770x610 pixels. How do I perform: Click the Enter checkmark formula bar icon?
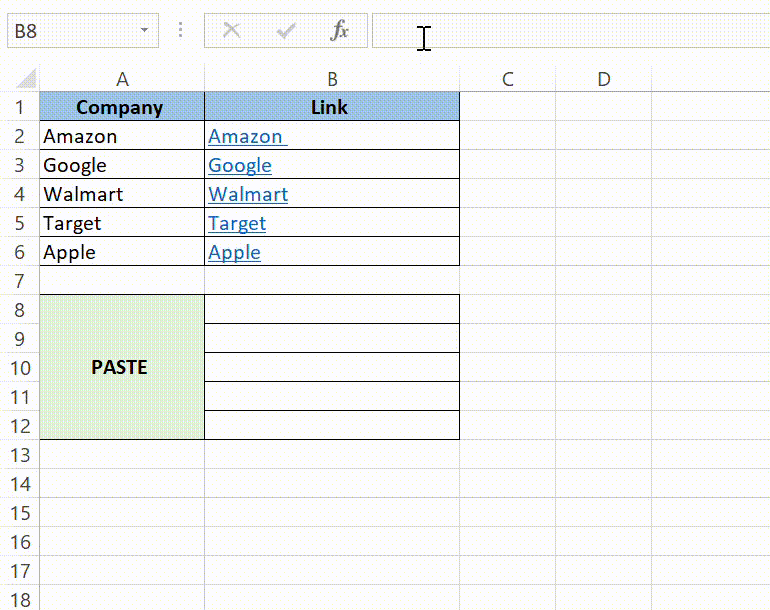point(287,31)
